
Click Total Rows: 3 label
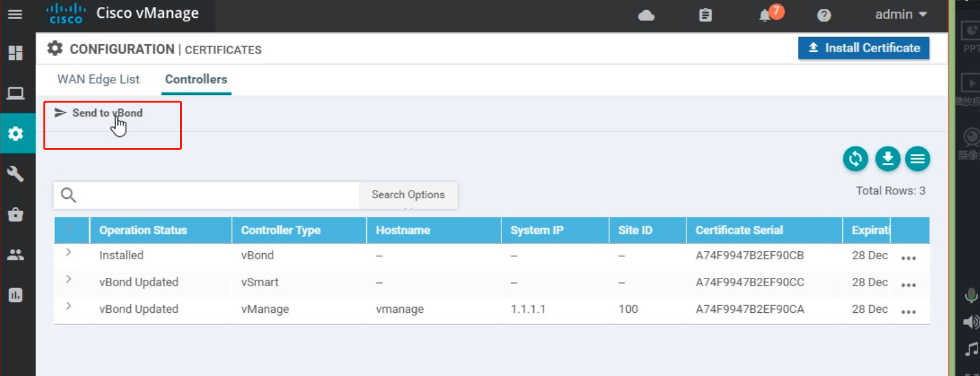pos(891,191)
